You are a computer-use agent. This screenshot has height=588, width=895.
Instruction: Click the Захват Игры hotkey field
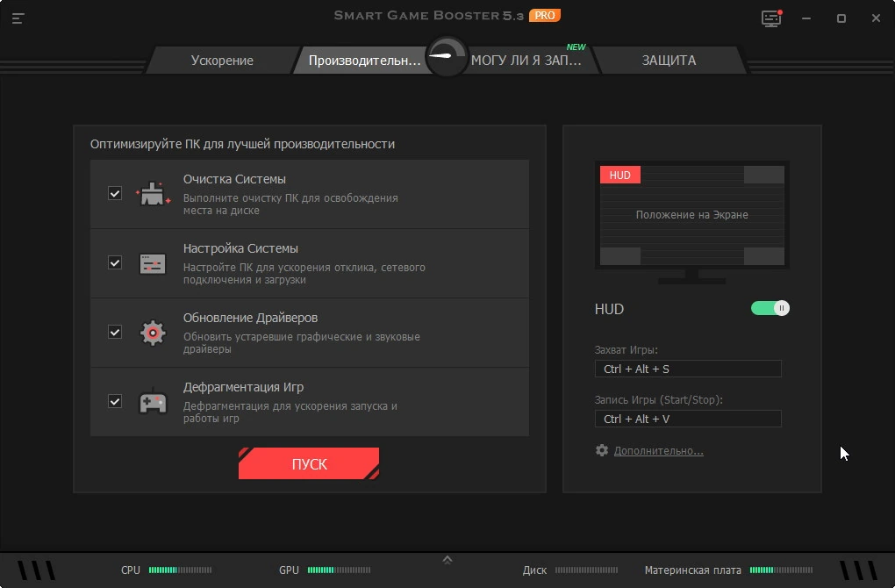click(x=688, y=369)
